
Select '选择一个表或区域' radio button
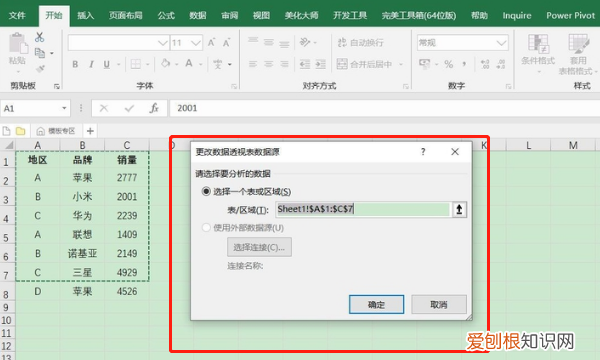(x=206, y=191)
